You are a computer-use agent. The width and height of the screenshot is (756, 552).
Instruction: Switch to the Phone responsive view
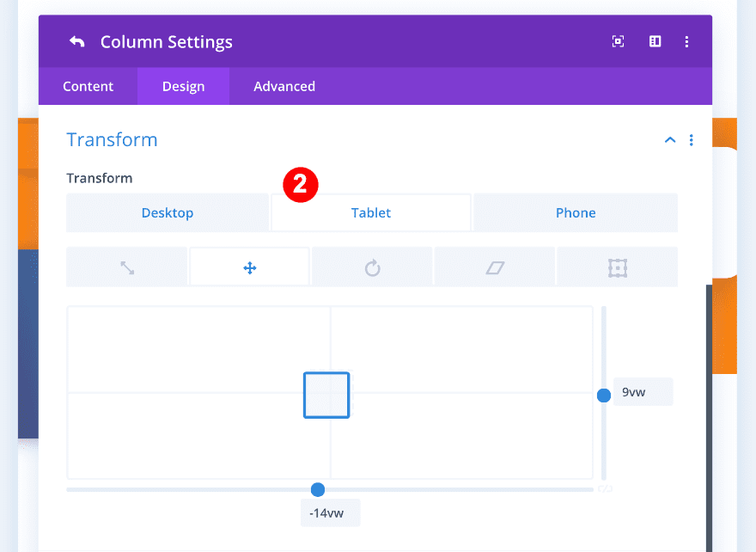[575, 212]
